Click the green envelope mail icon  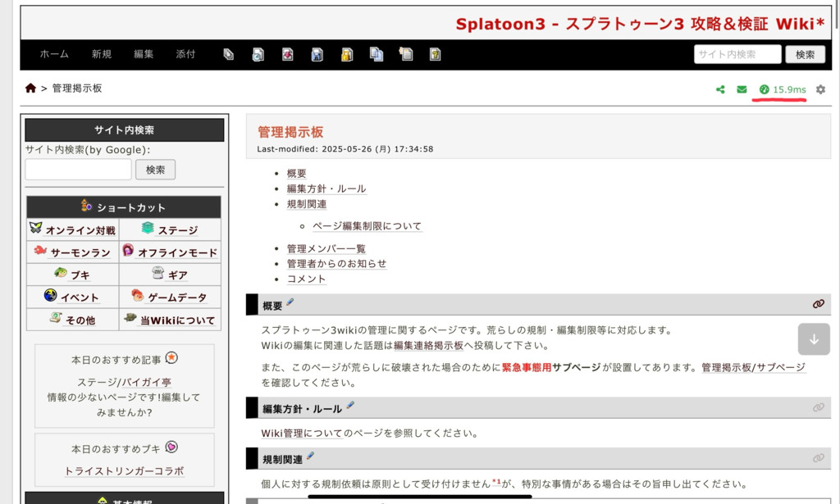pyautogui.click(x=742, y=89)
